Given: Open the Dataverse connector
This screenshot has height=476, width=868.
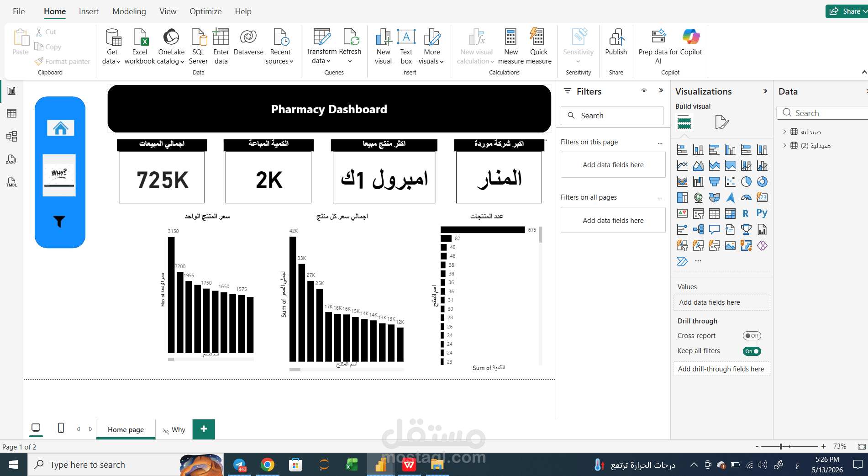Looking at the screenshot, I should [x=248, y=42].
